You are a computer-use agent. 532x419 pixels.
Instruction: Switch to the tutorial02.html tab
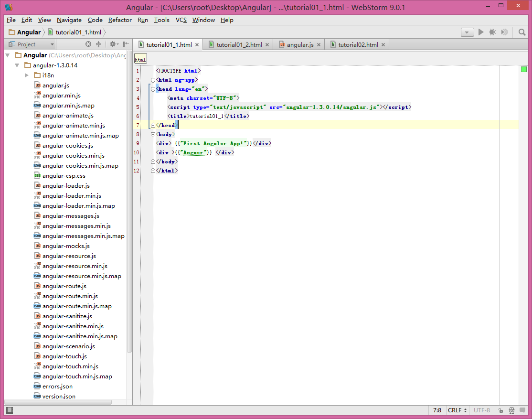coord(358,44)
